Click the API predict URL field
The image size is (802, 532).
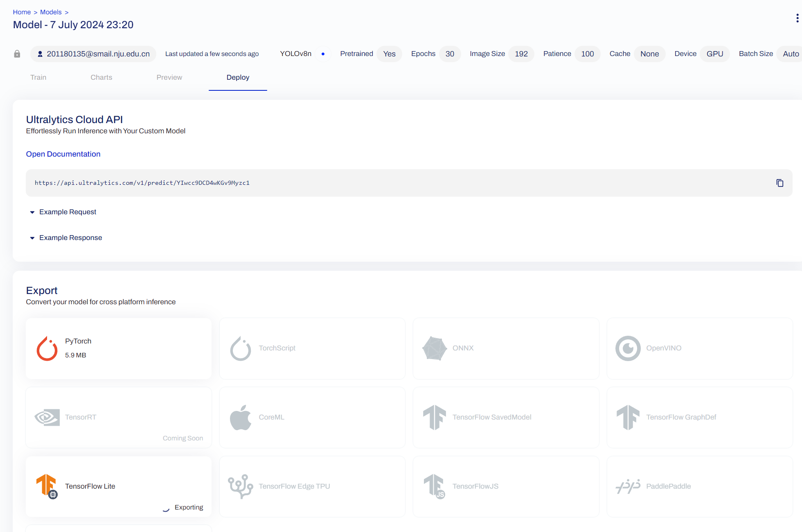click(142, 183)
